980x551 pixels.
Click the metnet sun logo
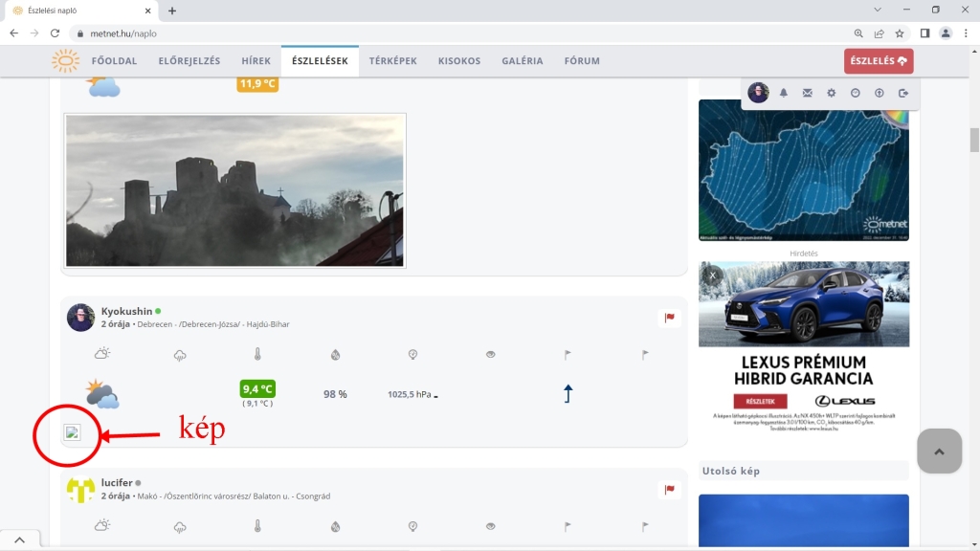coord(65,61)
